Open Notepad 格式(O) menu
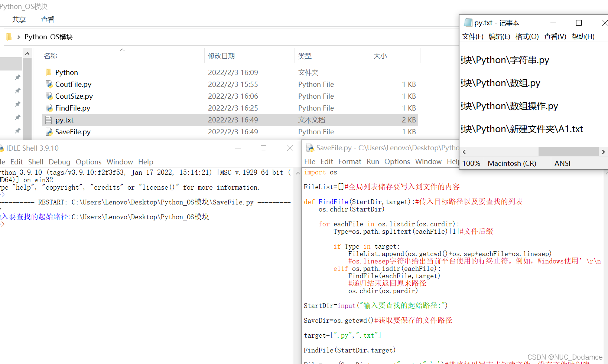 (x=527, y=36)
